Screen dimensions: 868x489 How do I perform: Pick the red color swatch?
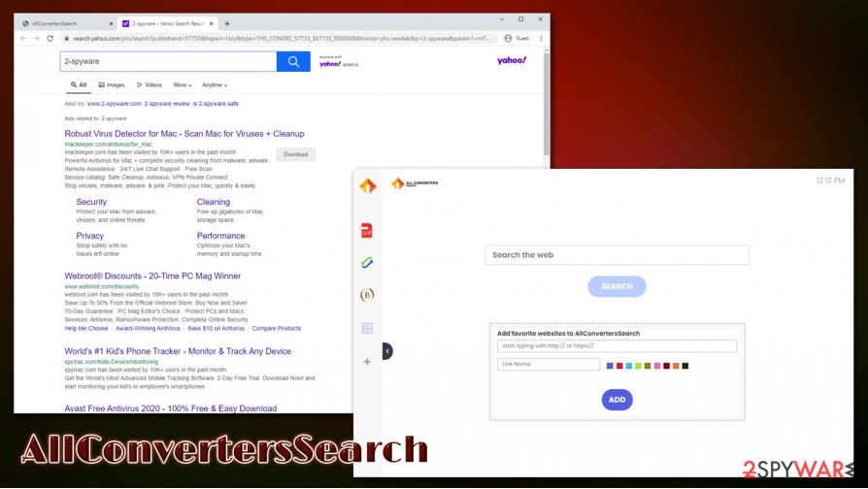pos(619,366)
